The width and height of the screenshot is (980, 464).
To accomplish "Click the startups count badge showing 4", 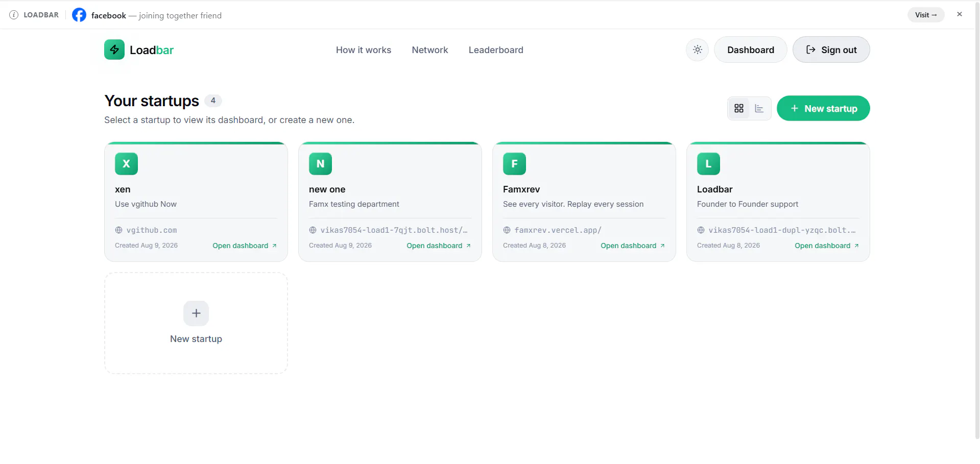I will 213,101.
